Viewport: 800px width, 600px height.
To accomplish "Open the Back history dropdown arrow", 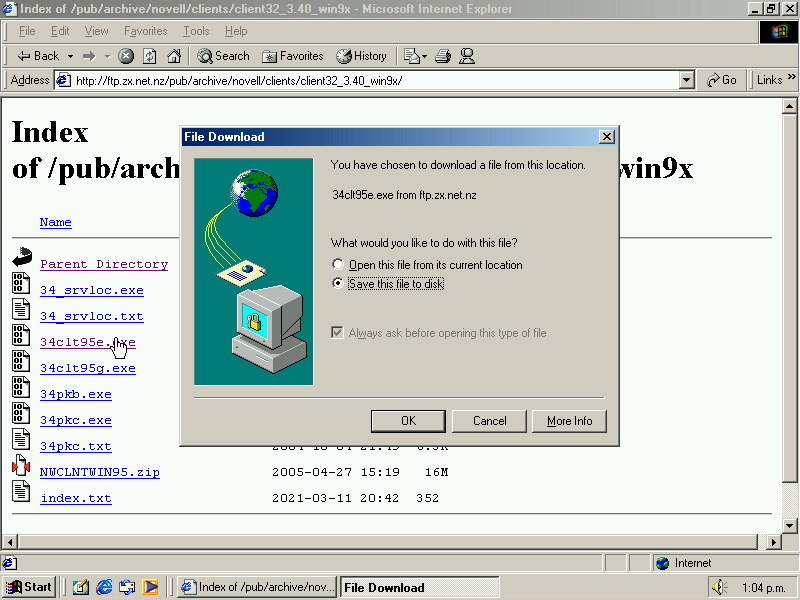I will pyautogui.click(x=70, y=56).
